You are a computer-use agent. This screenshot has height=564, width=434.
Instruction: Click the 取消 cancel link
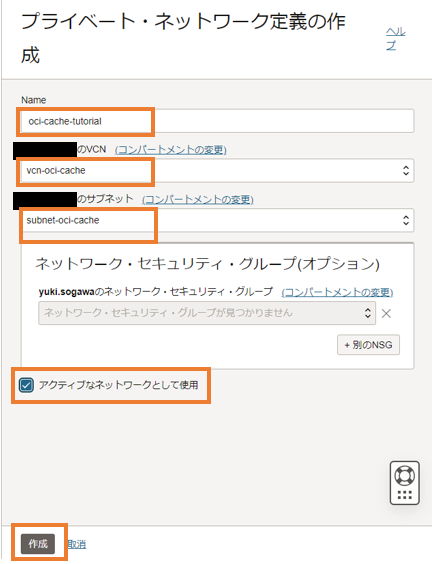point(77,544)
